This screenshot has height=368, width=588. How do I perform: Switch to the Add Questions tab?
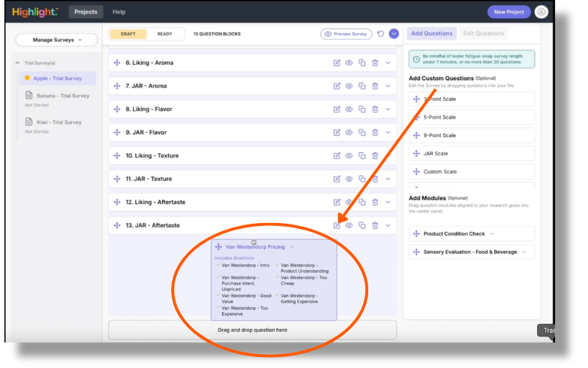coord(431,33)
